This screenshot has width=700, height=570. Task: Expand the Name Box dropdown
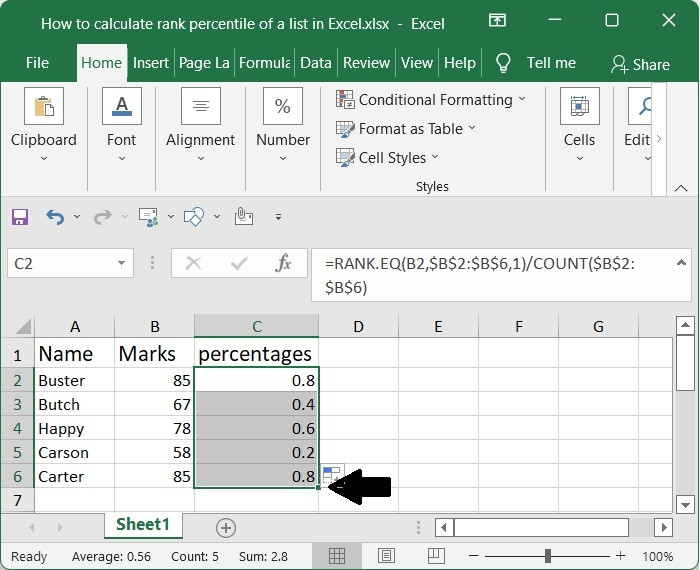(122, 264)
